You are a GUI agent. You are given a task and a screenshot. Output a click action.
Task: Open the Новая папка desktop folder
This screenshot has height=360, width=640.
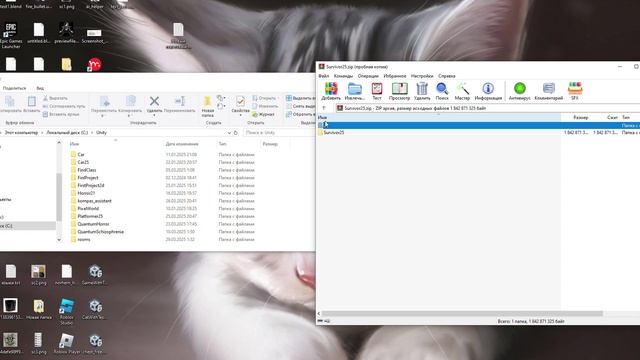[x=39, y=309]
